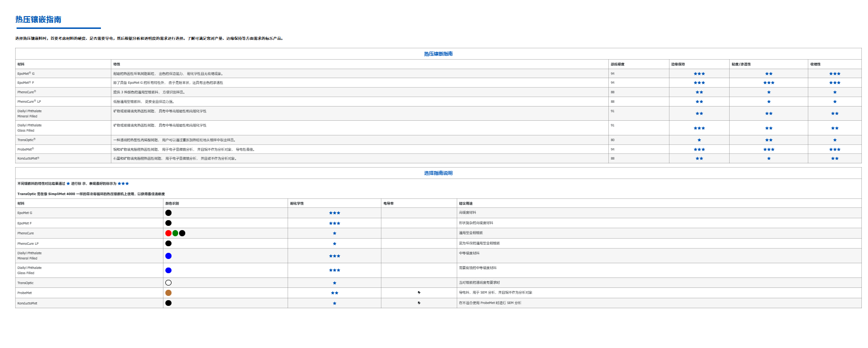Click the description starting 低酚通用型镶嵌料
Image resolution: width=868 pixels, height=348 pixels.
(x=144, y=102)
